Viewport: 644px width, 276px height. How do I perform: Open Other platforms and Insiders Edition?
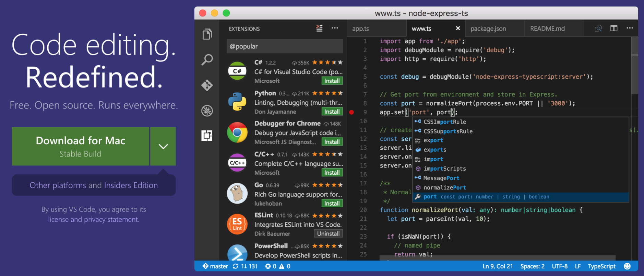(94, 185)
